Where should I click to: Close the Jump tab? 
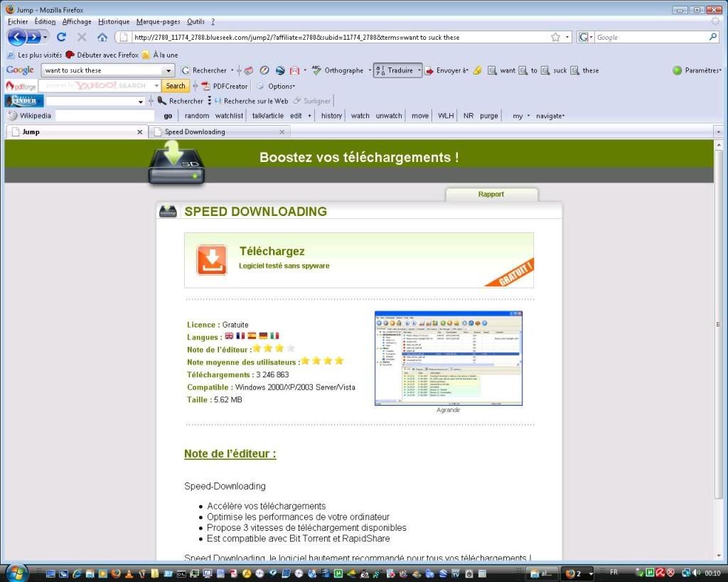(140, 131)
